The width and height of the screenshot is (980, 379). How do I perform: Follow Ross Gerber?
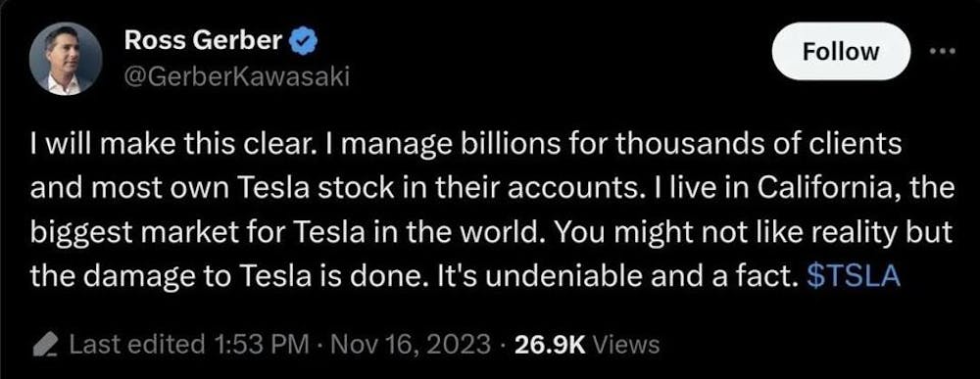(841, 51)
